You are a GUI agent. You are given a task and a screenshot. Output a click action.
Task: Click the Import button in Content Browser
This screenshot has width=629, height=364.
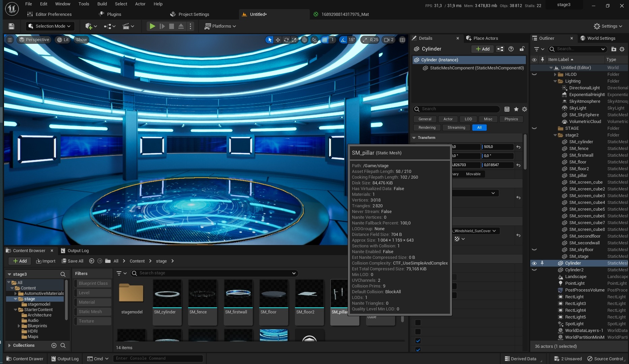point(46,261)
